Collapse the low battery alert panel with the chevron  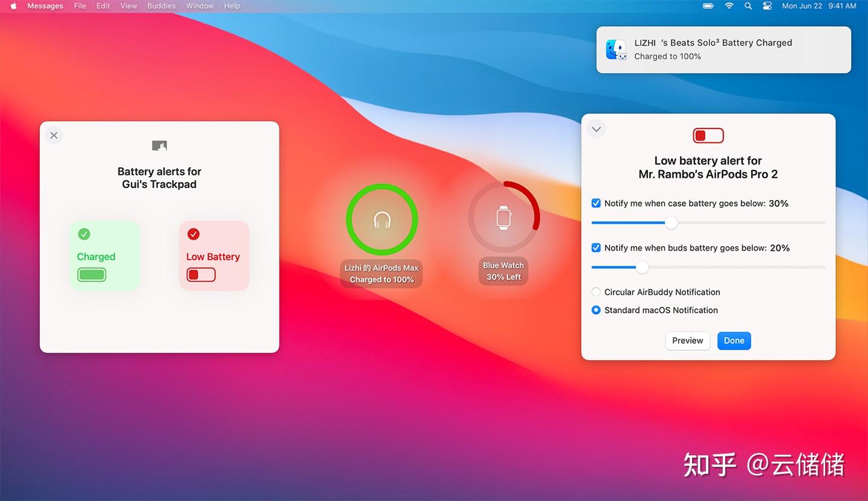click(x=596, y=128)
